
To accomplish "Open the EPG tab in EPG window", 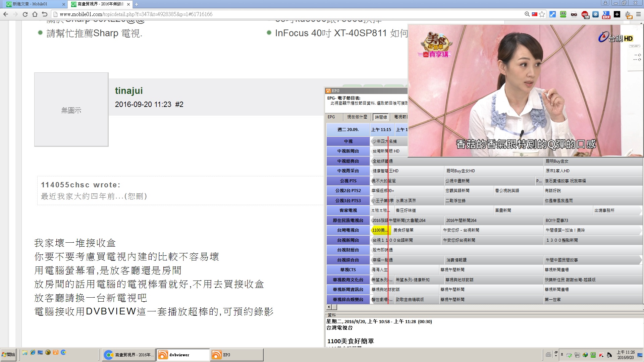I will click(331, 117).
